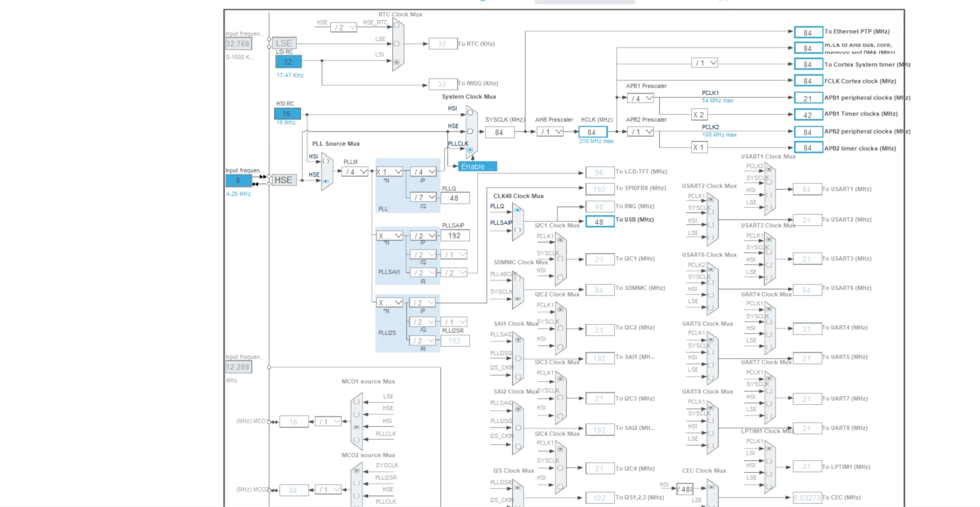
Task: Choose HSI in PLL Source Mux
Action: 326,161
